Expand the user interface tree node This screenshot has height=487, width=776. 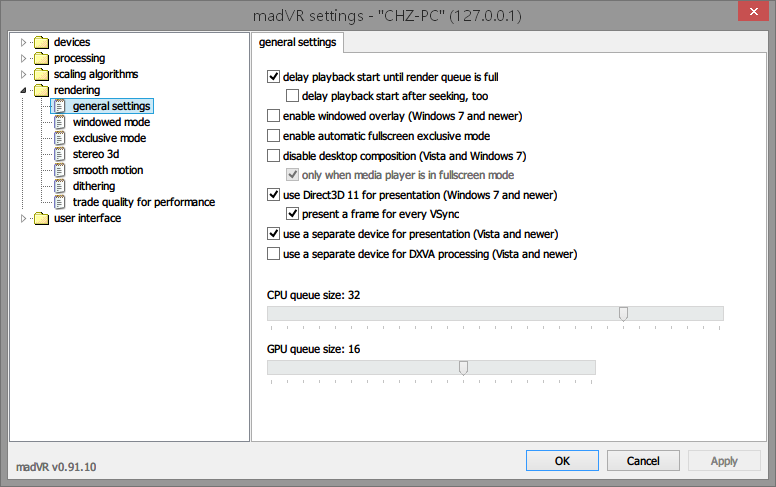25,218
